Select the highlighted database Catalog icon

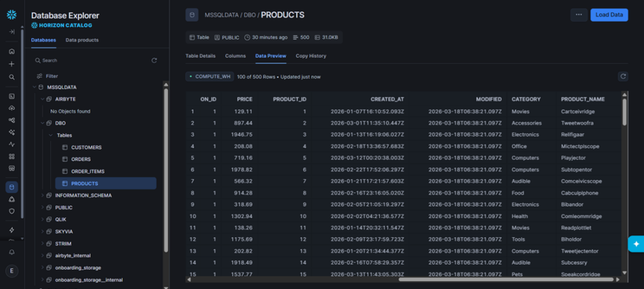[11, 187]
